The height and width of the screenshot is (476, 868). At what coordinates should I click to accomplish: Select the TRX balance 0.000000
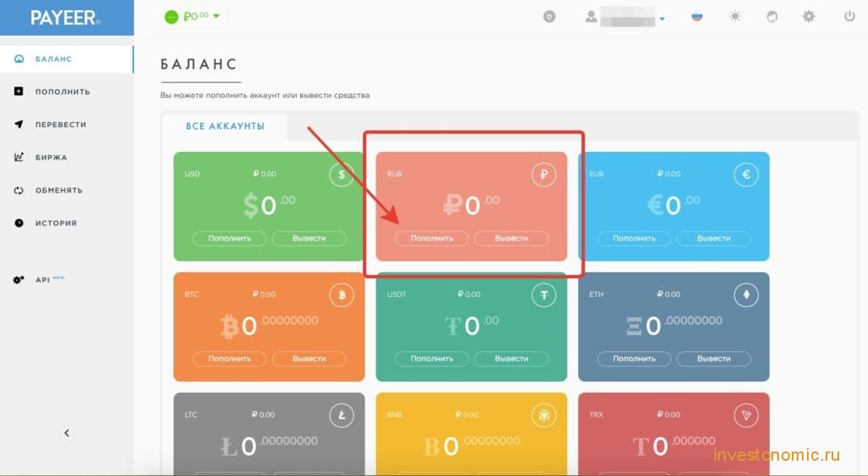pyautogui.click(x=674, y=445)
